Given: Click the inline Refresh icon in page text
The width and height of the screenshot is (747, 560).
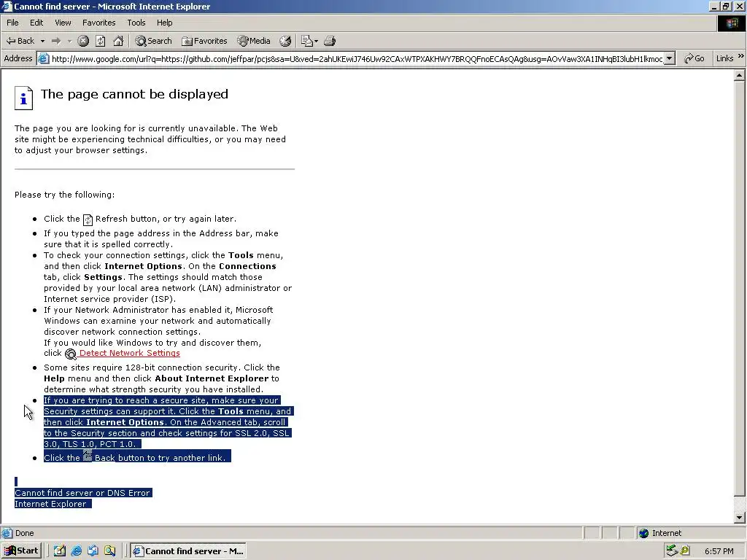Looking at the screenshot, I should click(x=88, y=219).
